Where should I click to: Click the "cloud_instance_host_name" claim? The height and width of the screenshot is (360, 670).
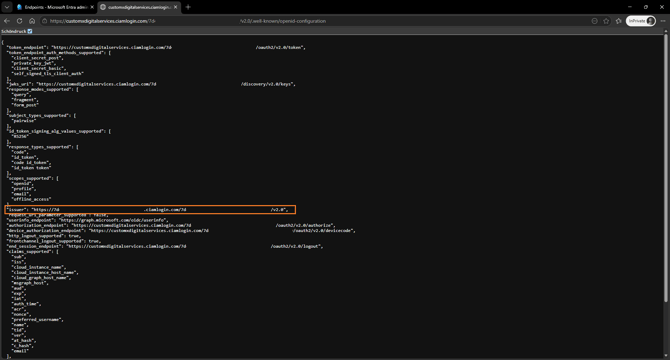click(45, 272)
